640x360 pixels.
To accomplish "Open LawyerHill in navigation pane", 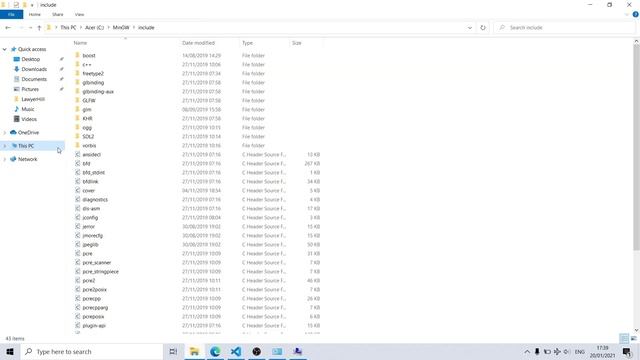I will [x=33, y=99].
